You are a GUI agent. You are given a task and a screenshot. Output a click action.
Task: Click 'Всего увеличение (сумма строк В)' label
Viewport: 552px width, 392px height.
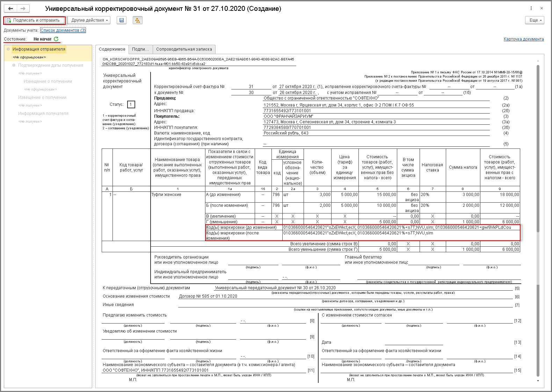point(324,244)
